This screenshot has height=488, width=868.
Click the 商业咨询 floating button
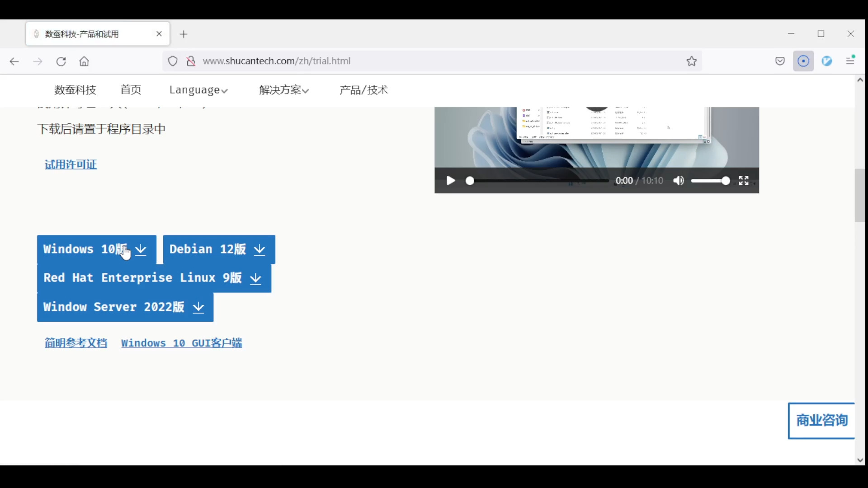pos(821,420)
